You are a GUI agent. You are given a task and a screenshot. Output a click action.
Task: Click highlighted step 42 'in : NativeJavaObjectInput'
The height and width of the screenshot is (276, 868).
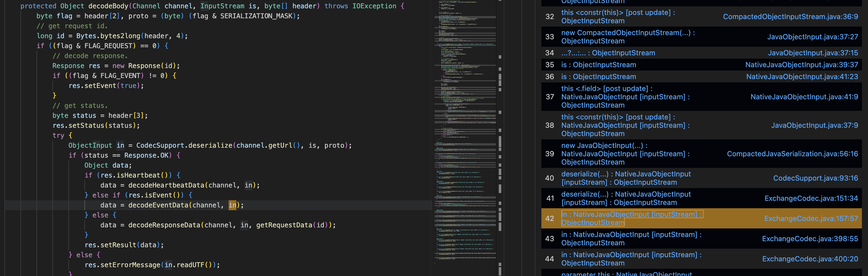point(632,218)
